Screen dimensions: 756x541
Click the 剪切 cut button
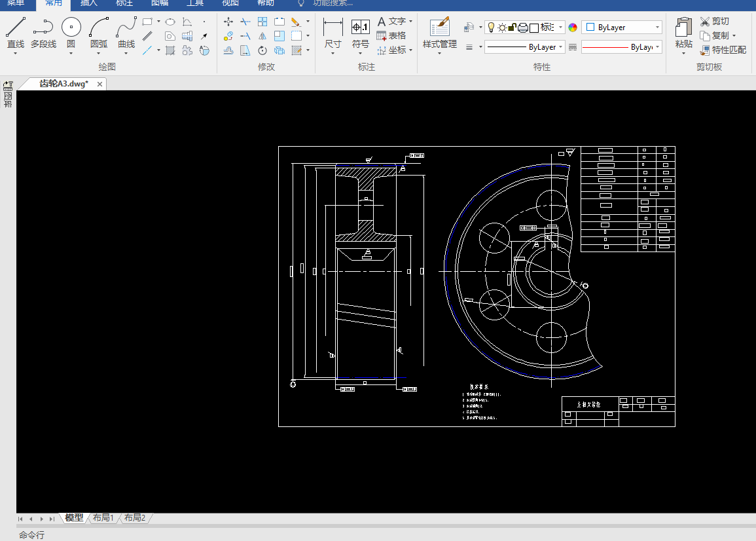pyautogui.click(x=715, y=22)
